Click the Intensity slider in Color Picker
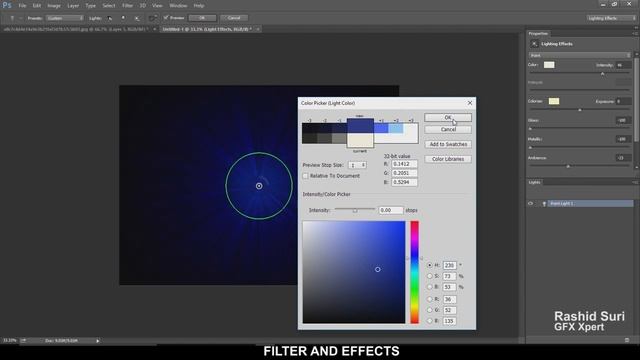 point(355,210)
